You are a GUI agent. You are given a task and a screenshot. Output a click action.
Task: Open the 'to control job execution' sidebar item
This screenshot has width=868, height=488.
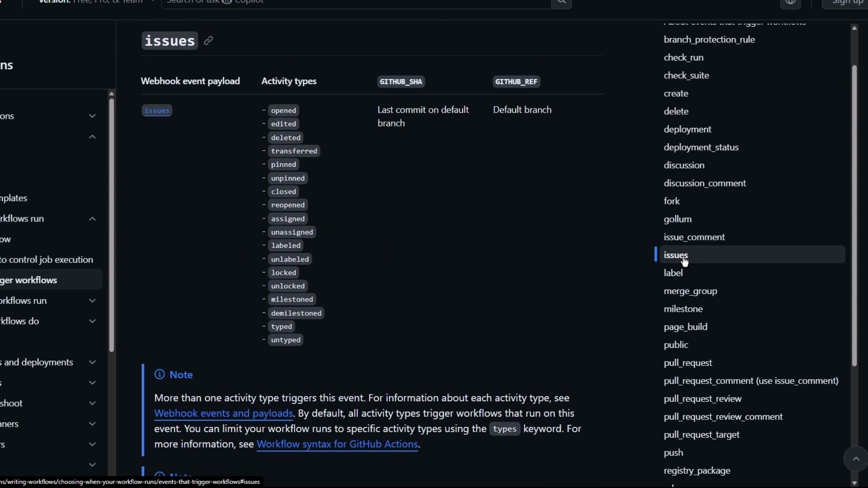(x=47, y=260)
